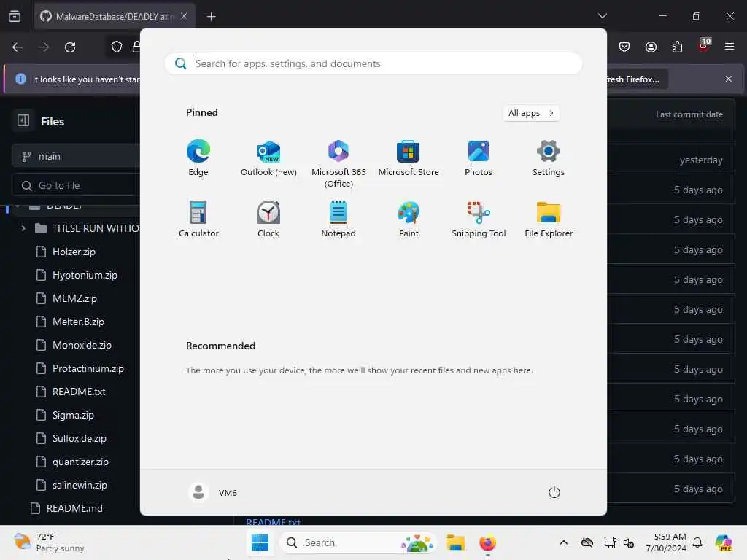
Task: Select Protactinium.zip file
Action: click(88, 368)
